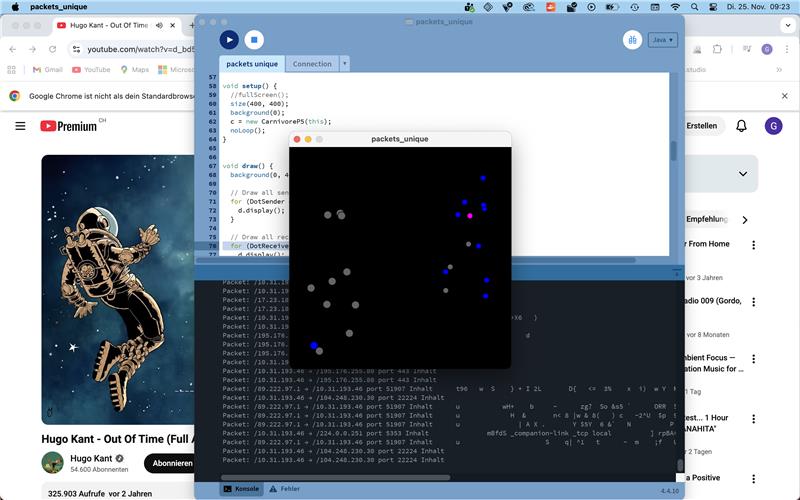Viewport: 800px width, 500px height.
Task: Show the Konsole console panel
Action: coord(241,488)
